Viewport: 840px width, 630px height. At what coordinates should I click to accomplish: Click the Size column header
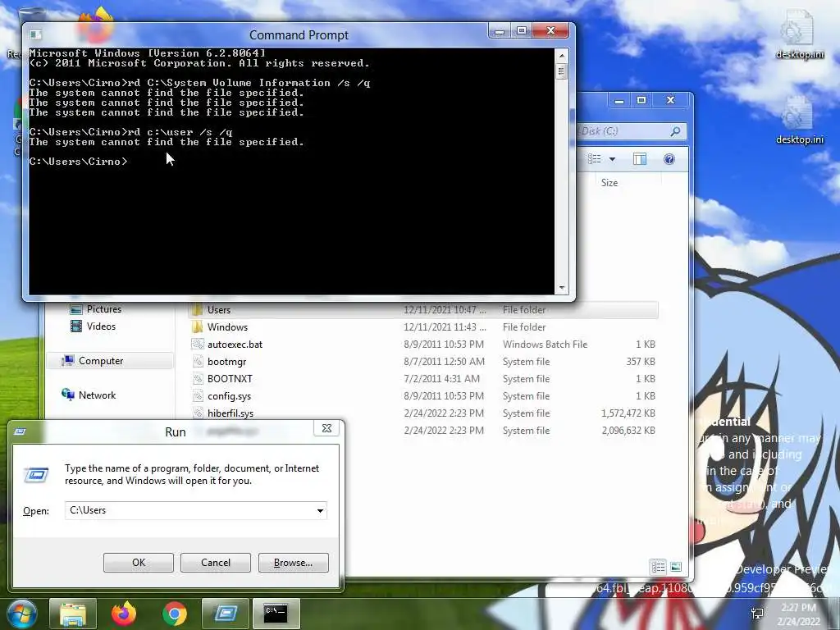point(609,183)
